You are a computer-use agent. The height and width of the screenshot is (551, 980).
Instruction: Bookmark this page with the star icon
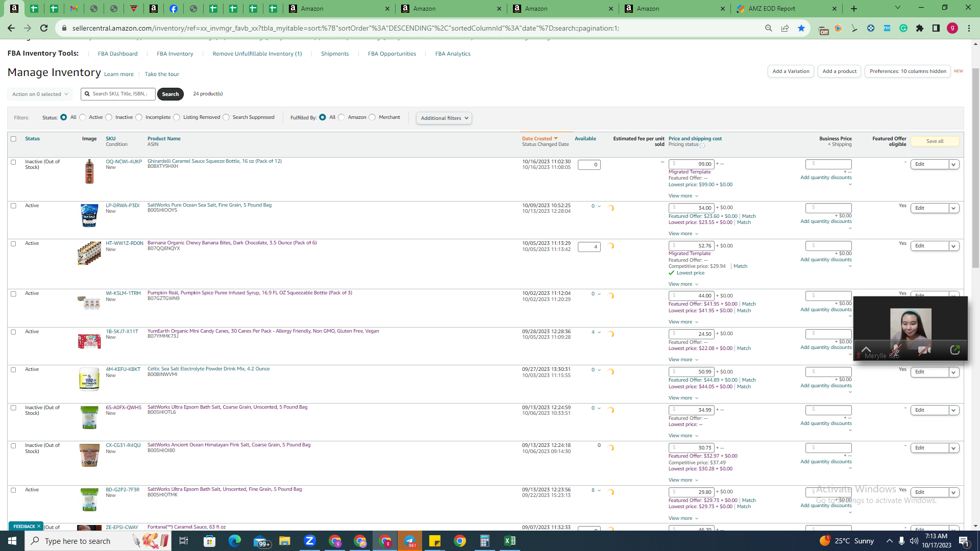click(801, 29)
